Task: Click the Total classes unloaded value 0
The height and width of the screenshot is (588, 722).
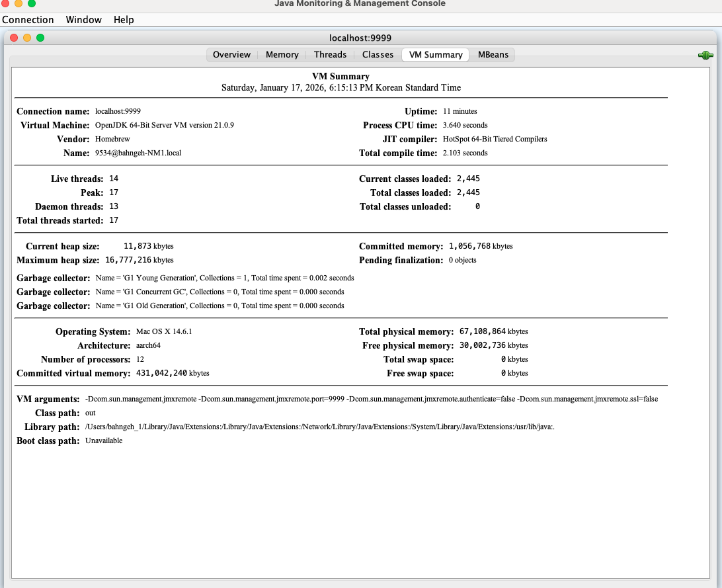Action: pos(477,206)
